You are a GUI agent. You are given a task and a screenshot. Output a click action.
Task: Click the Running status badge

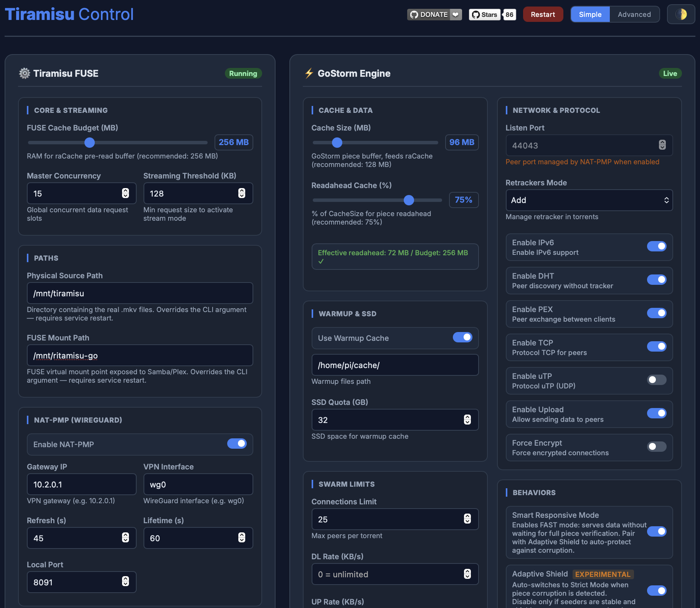click(x=243, y=73)
